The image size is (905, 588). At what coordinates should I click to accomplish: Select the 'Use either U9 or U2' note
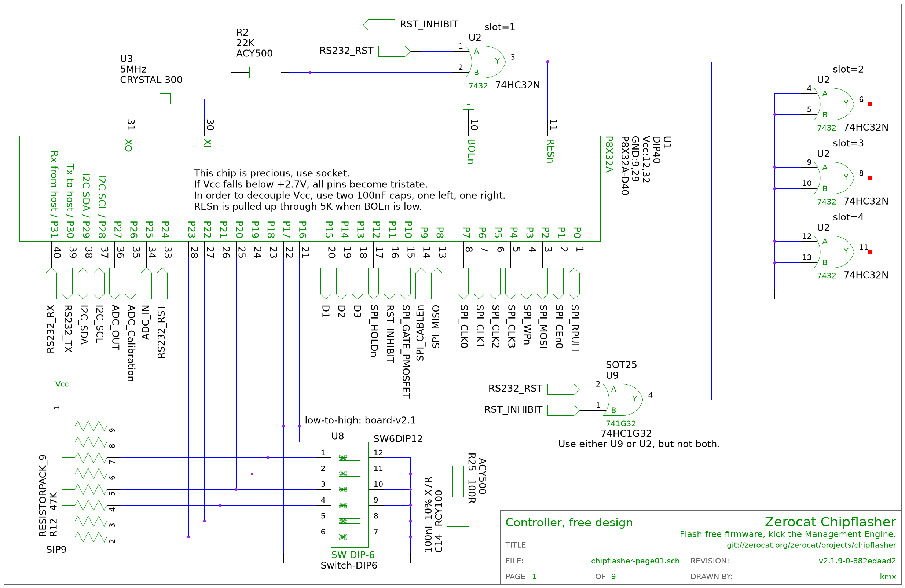(x=639, y=444)
